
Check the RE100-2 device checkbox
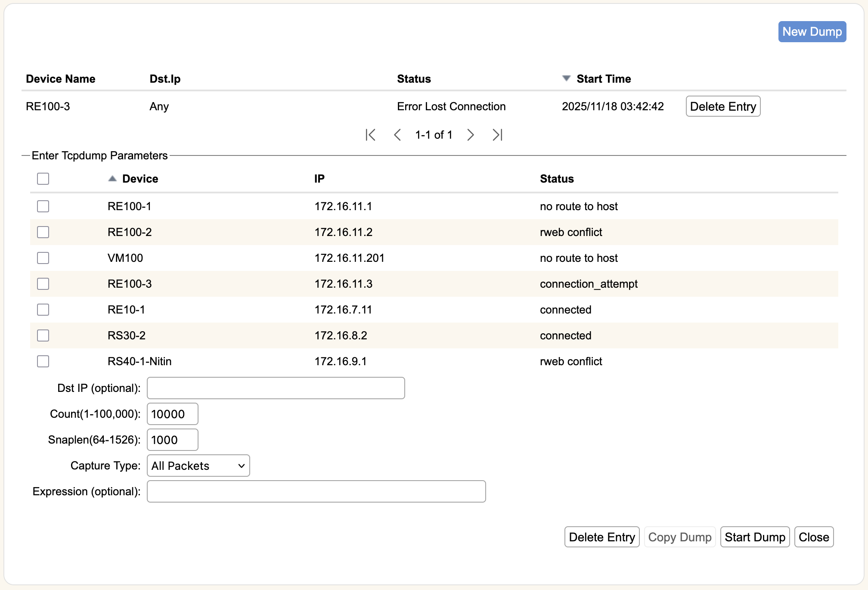(43, 232)
